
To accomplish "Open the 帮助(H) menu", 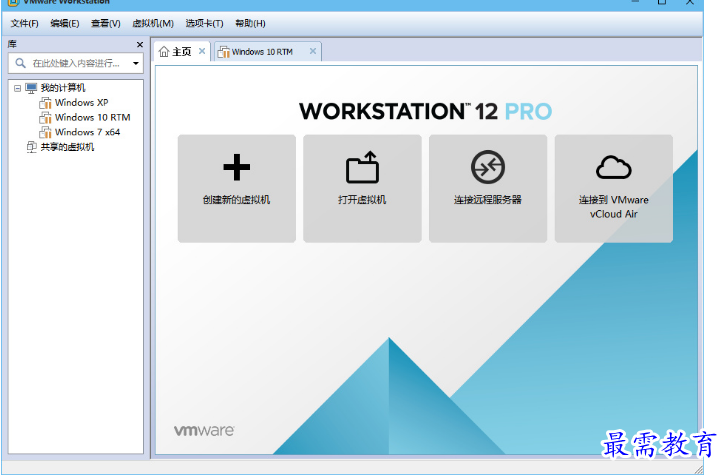I will click(250, 24).
